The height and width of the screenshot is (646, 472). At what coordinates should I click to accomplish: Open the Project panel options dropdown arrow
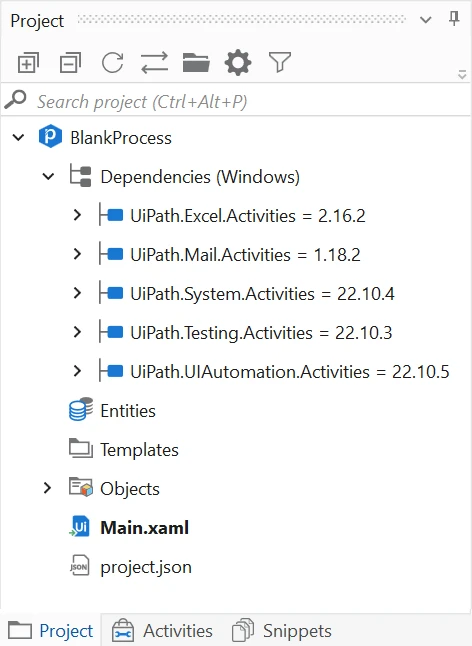click(x=425, y=20)
